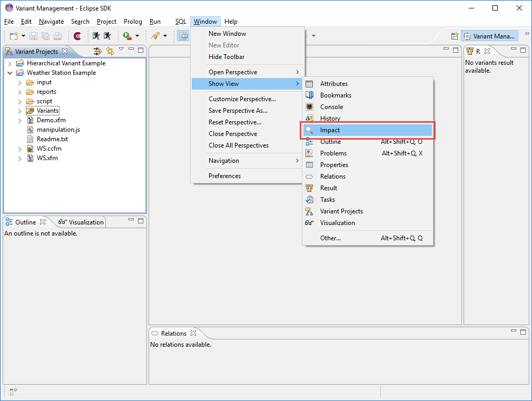The width and height of the screenshot is (532, 401).
Task: Choose Attributes from the Show View submenu
Action: pos(368,84)
